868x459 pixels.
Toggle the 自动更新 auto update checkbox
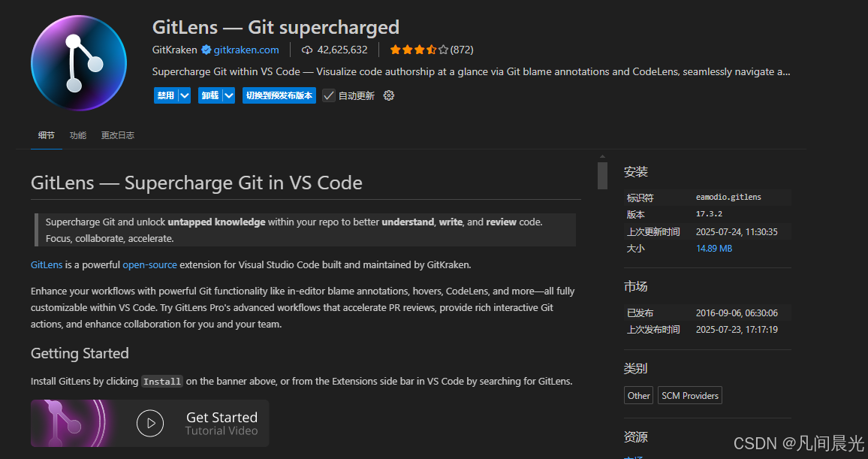(329, 96)
